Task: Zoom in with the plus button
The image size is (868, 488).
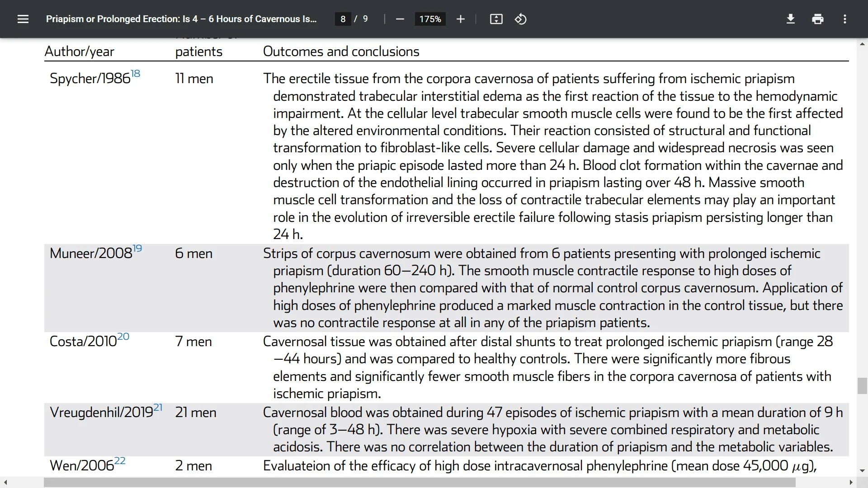Action: [x=460, y=19]
